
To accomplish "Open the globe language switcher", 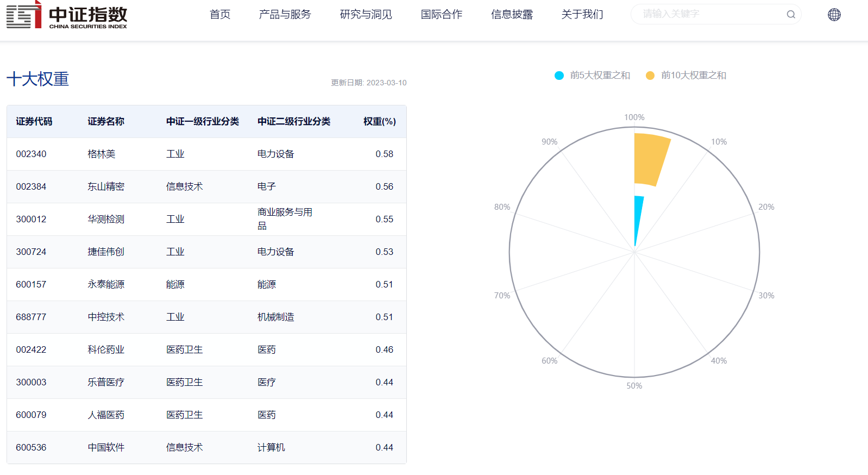I will 834,15.
